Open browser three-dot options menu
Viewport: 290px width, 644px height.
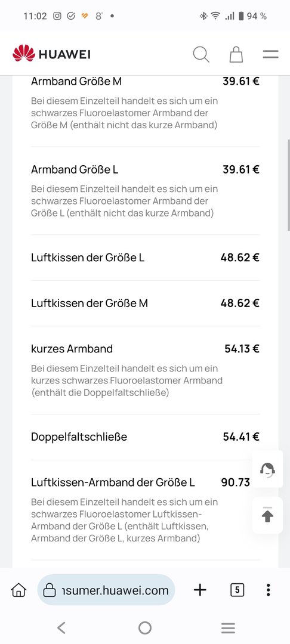point(269,590)
